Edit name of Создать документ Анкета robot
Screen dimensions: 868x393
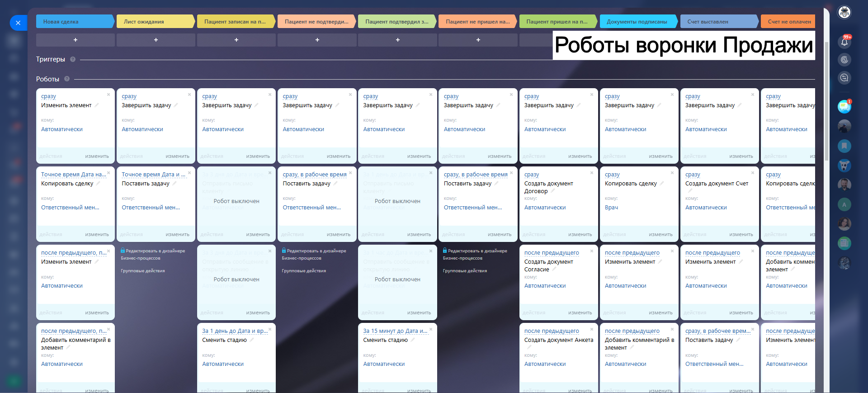529,347
